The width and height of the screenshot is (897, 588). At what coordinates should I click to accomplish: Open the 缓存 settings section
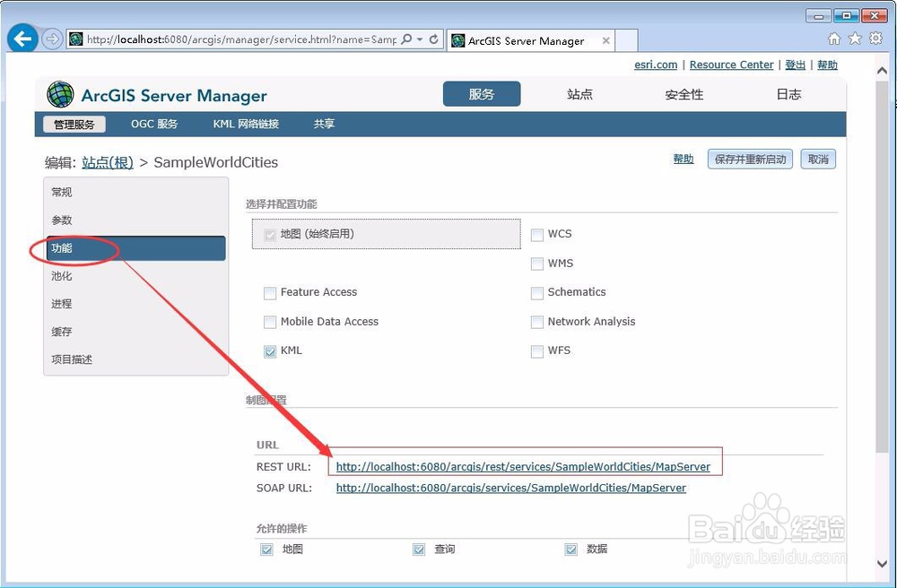pos(136,332)
